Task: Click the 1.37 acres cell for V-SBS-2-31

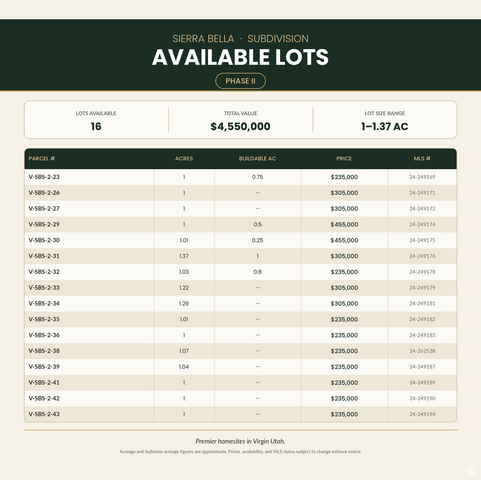Action: [x=184, y=256]
